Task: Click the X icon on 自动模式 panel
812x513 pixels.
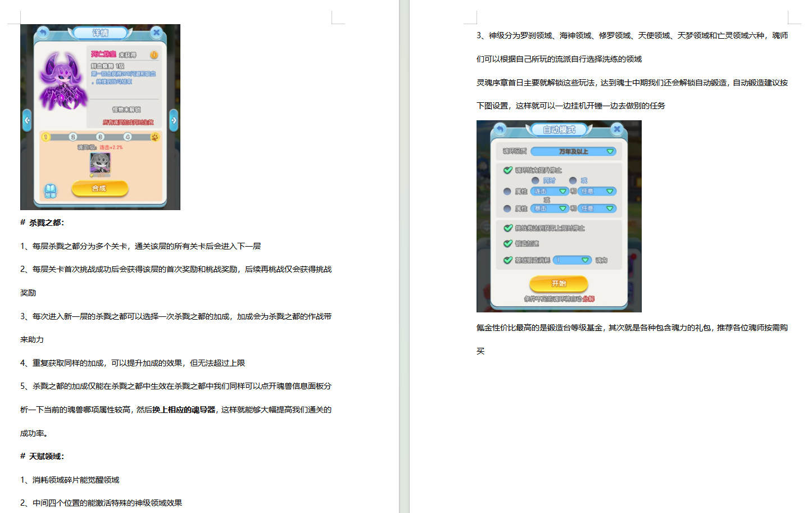Action: pos(616,129)
